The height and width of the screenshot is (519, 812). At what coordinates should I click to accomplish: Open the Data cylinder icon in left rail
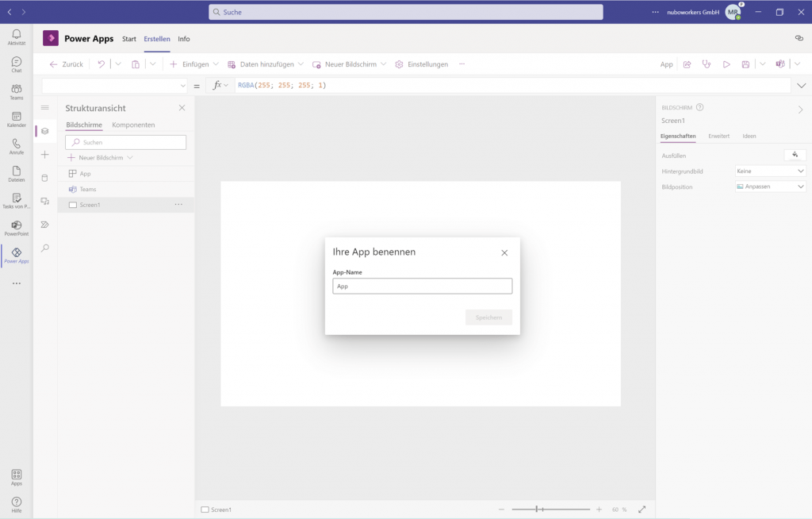pyautogui.click(x=44, y=178)
